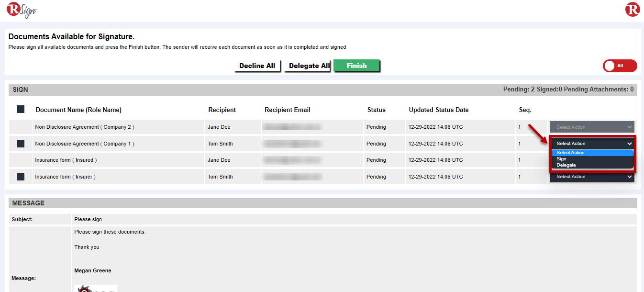The width and height of the screenshot is (644, 292).
Task: Choose Delegate from the action dropdown list
Action: click(566, 165)
